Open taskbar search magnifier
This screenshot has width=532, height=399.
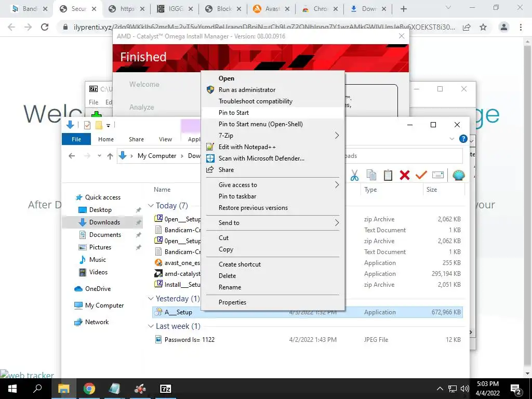[x=37, y=388]
